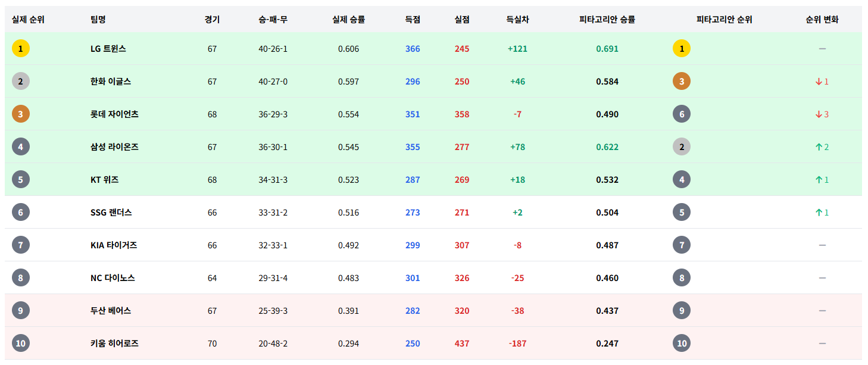Click the bronze rank 3 badge beside 롯데 자이언츠

tap(21, 114)
